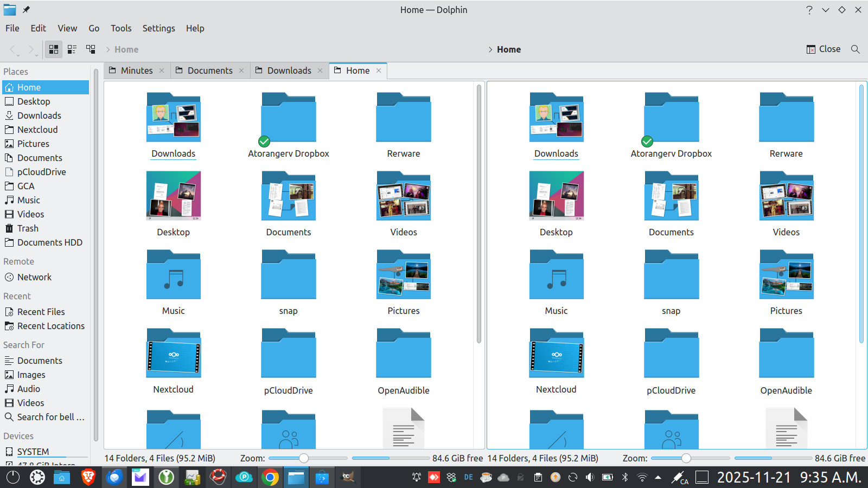Viewport: 868px width, 488px height.
Task: Launch Brave browser from the taskbar
Action: (x=88, y=477)
